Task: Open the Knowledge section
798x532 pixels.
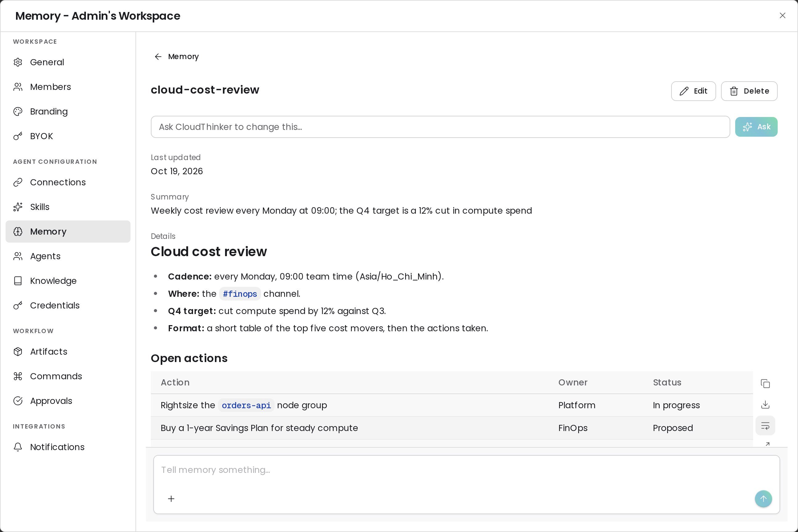Action: pyautogui.click(x=68, y=281)
